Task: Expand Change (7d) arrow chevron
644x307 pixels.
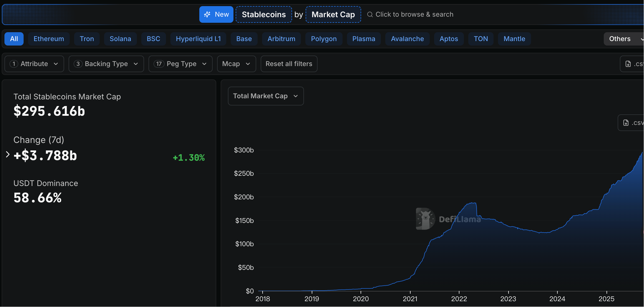Action: (x=8, y=155)
